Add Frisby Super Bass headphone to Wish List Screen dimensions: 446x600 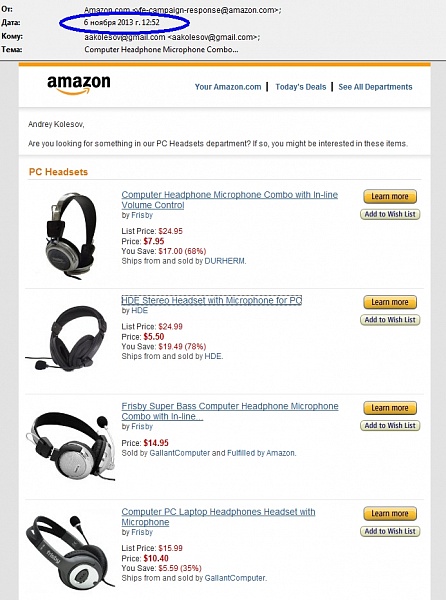click(390, 426)
